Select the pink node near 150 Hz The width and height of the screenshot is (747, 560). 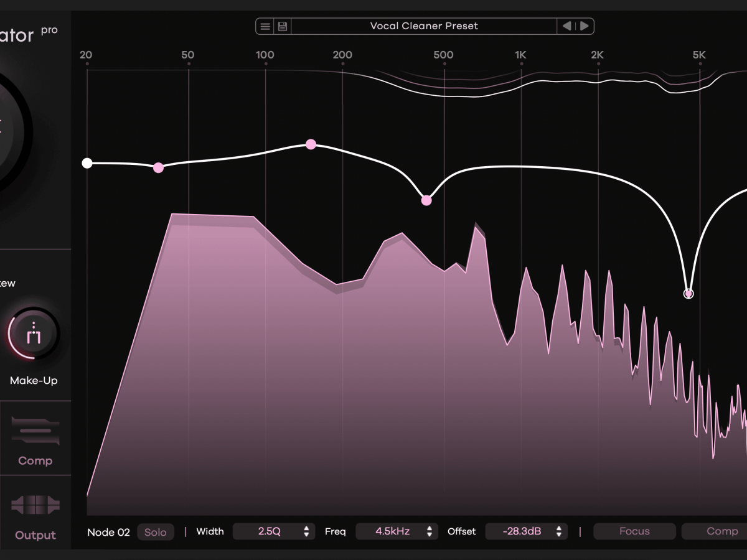[311, 144]
